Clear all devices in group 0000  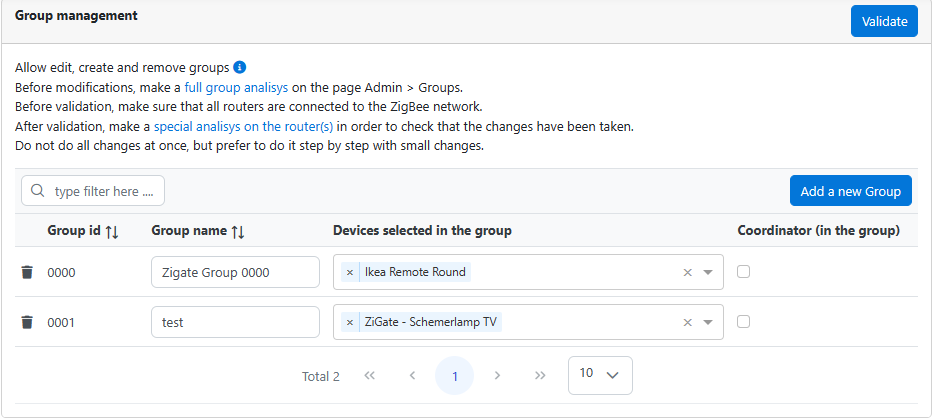(x=688, y=272)
